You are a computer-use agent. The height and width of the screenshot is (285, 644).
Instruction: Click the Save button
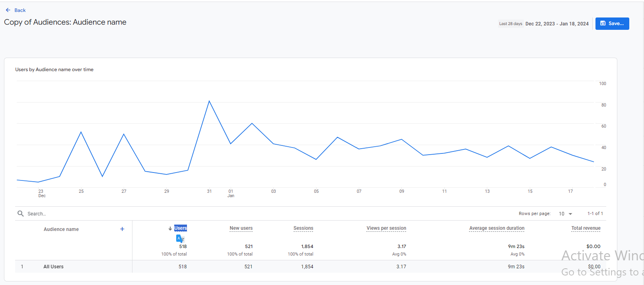coord(612,23)
